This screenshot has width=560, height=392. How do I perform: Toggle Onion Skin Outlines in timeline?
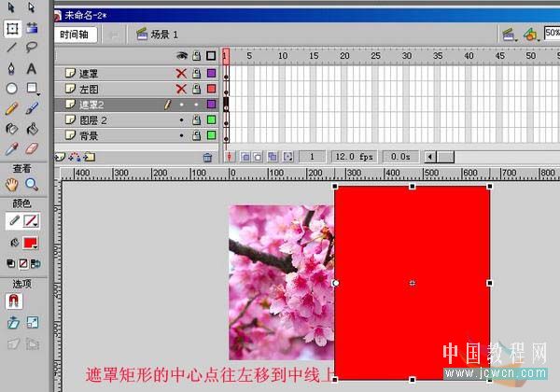tap(258, 157)
